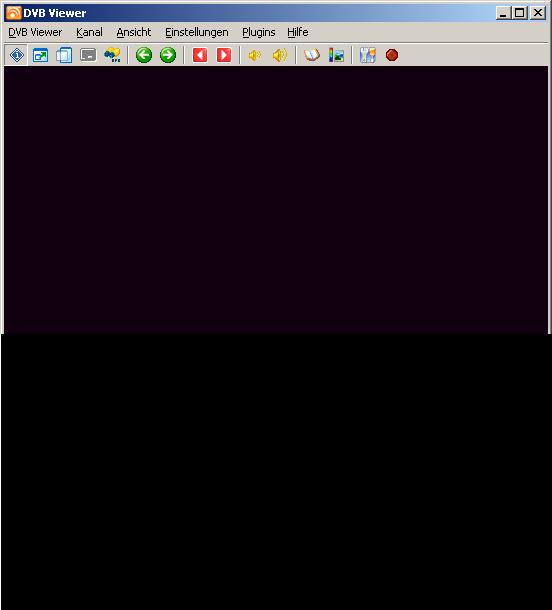
Task: Lower volume with the small speaker icon
Action: pyautogui.click(x=255, y=55)
